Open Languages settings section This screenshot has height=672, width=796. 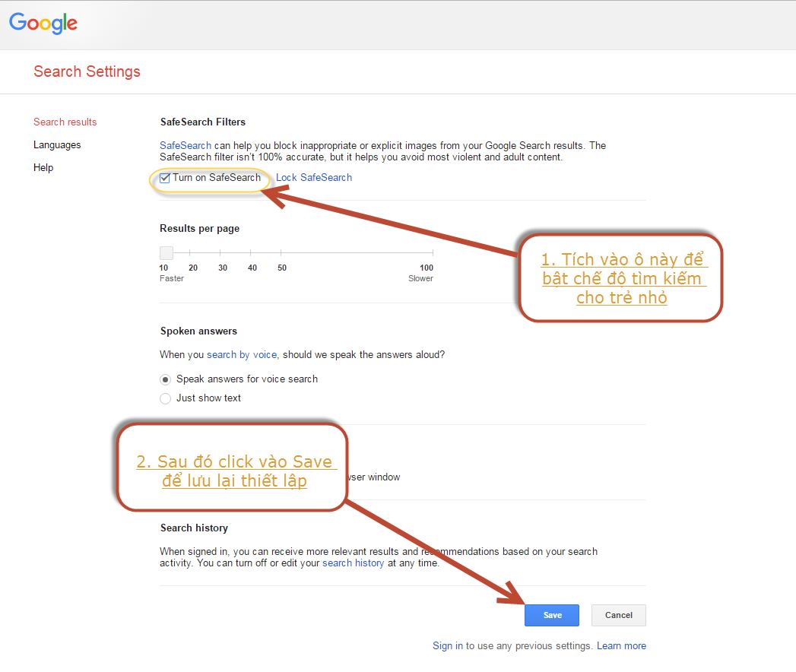click(x=57, y=144)
